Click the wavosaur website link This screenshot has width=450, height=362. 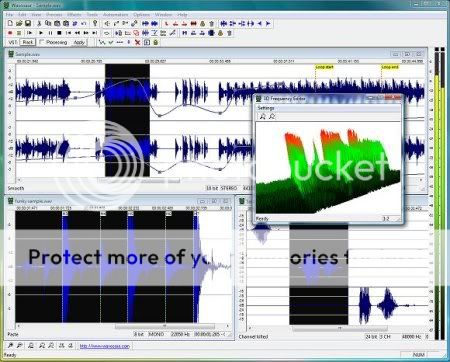104,346
